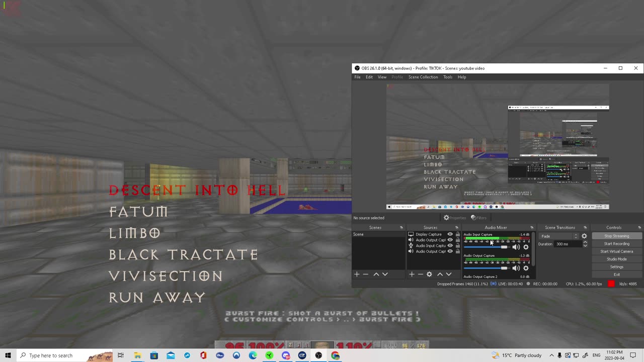Image resolution: width=644 pixels, height=362 pixels.
Task: Open the Tools menu in OBS
Action: (448, 77)
